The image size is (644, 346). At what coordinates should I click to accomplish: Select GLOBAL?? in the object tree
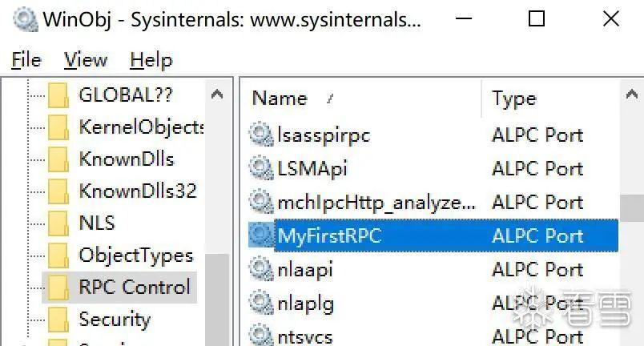tap(126, 95)
